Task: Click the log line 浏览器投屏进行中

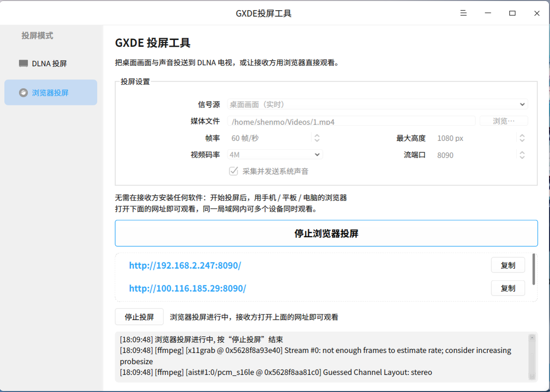Action: tap(202, 339)
